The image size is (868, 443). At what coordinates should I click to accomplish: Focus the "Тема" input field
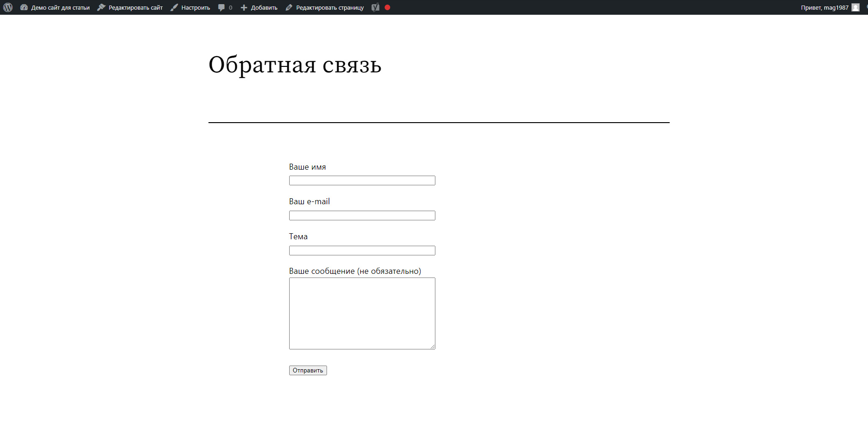point(362,251)
